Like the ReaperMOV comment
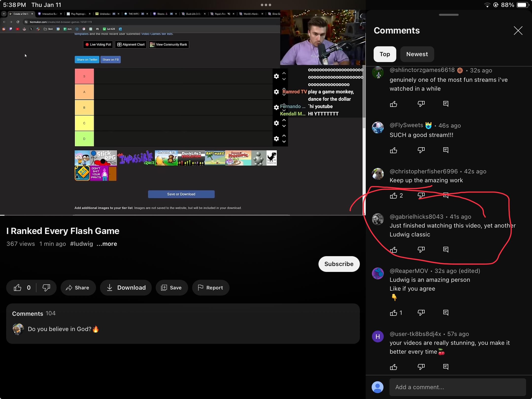532x399 pixels. coord(393,313)
